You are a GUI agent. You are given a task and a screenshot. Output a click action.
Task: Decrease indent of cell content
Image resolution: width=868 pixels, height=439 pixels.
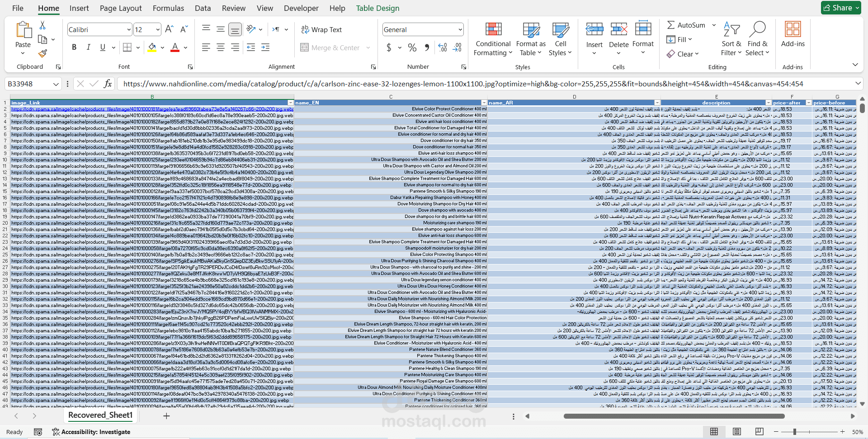[251, 47]
